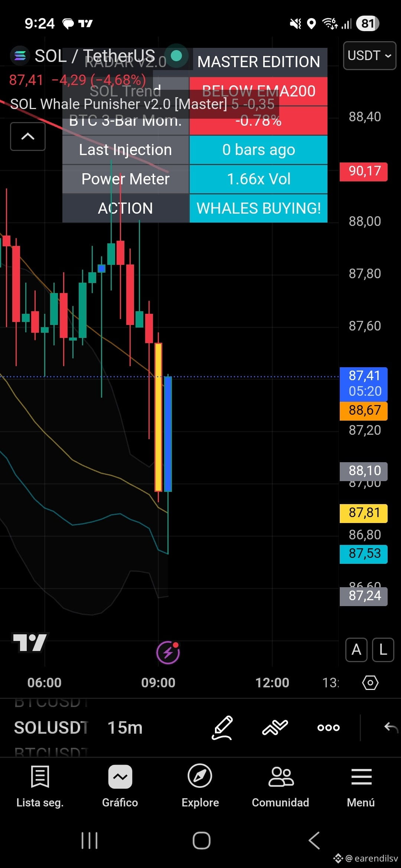401x868 pixels.
Task: Switch to Explore tab
Action: (200, 786)
